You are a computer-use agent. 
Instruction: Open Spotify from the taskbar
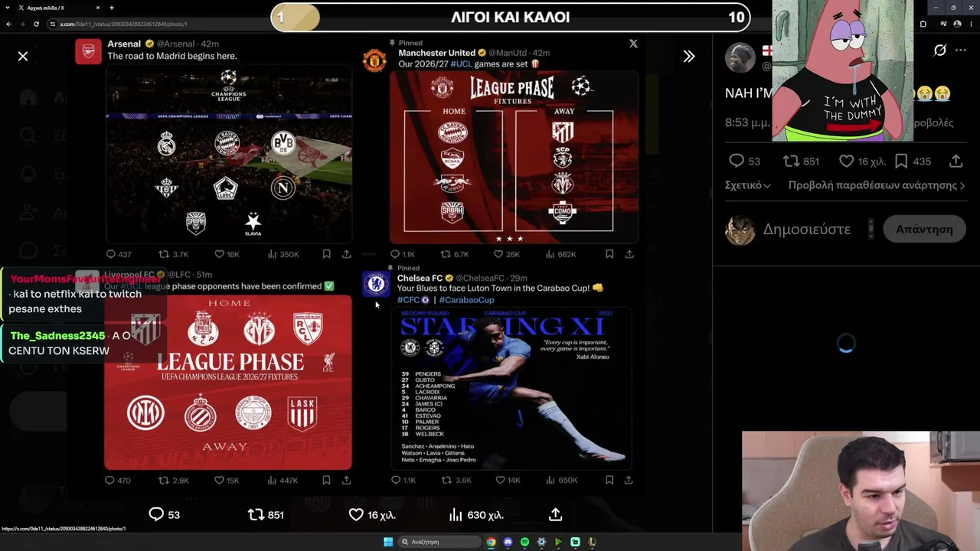524,542
